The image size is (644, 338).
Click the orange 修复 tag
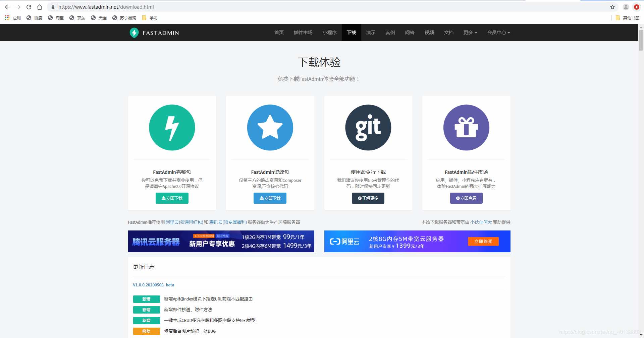[147, 331]
